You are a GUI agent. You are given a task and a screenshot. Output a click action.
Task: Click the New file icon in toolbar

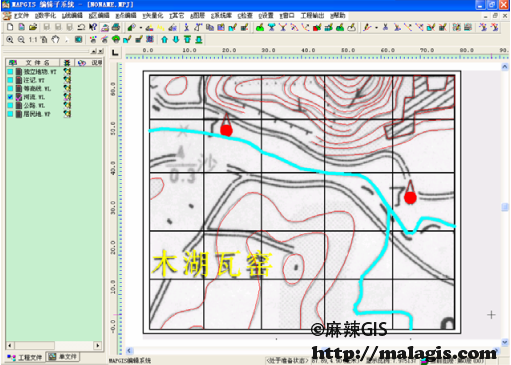pos(10,27)
